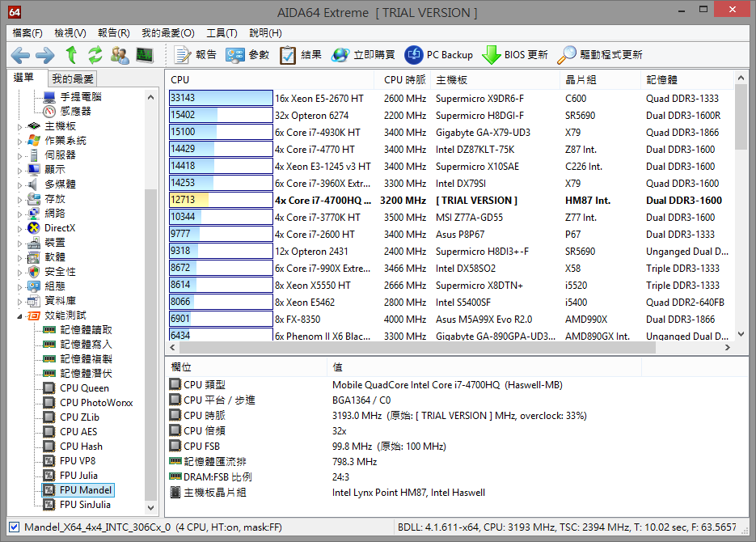Select 作業系統 Windows flag icon

point(34,141)
